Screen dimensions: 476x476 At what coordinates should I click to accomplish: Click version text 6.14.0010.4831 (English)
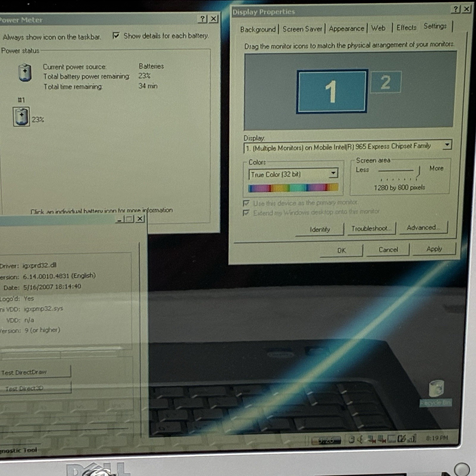click(59, 276)
